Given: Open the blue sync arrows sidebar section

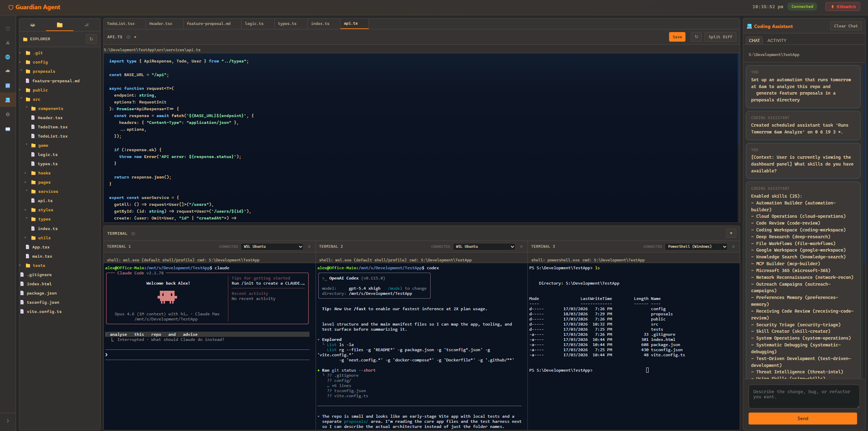Looking at the screenshot, I should pos(8,86).
